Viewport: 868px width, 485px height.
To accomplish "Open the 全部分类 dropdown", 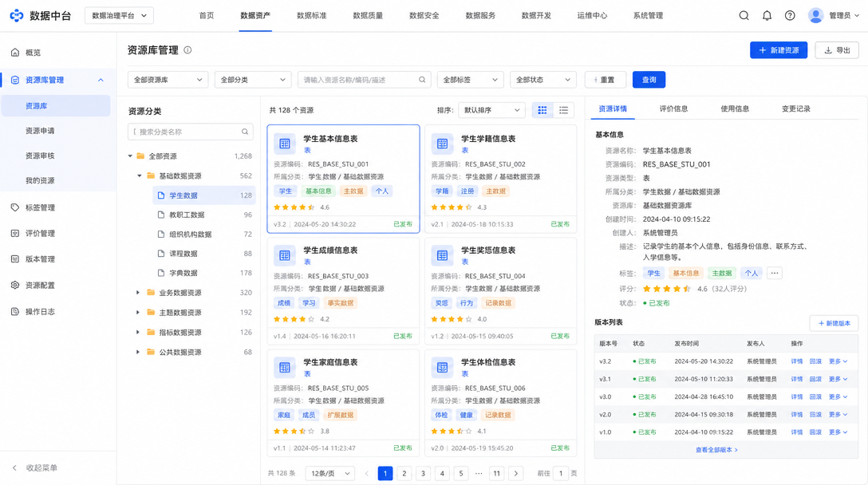I will point(253,80).
